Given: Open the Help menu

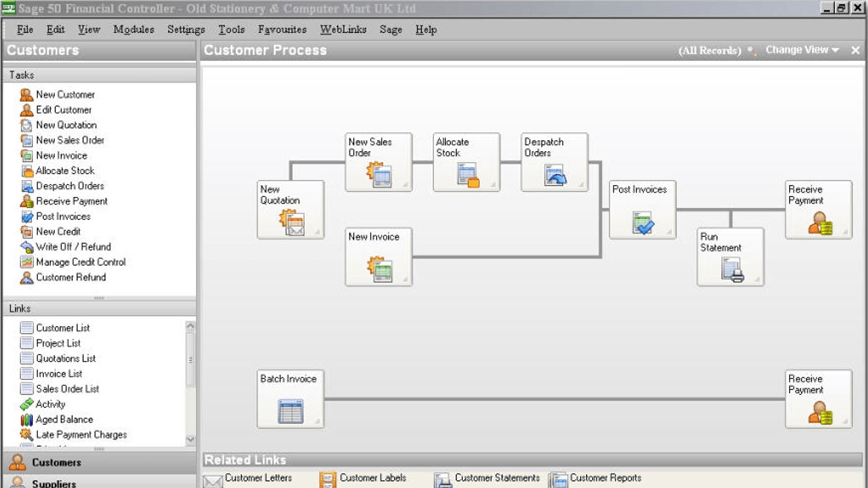Looking at the screenshot, I should [426, 29].
